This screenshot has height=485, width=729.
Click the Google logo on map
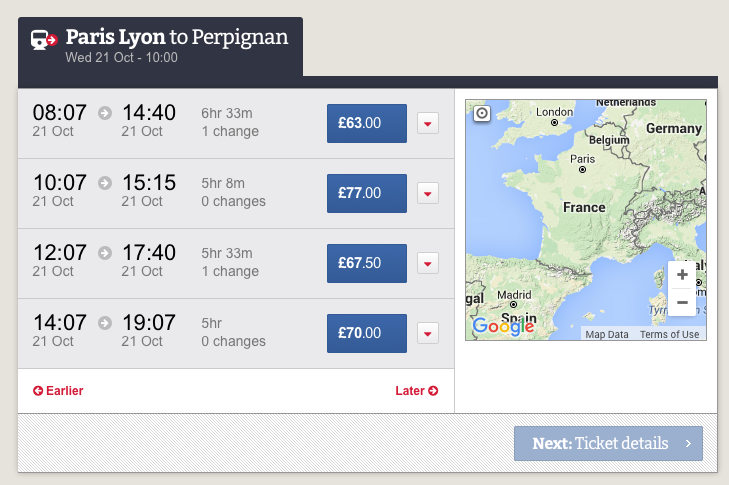(x=503, y=326)
